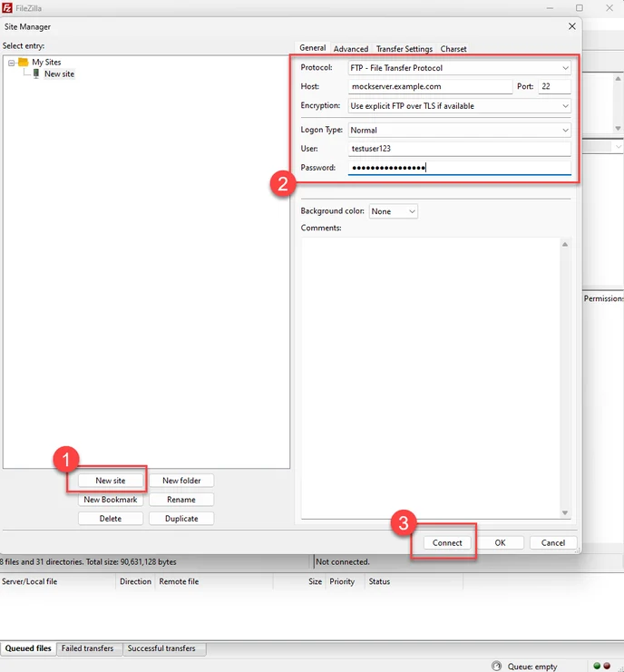This screenshot has height=672, width=624.
Task: Click the red activity LED indicator
Action: pyautogui.click(x=607, y=666)
